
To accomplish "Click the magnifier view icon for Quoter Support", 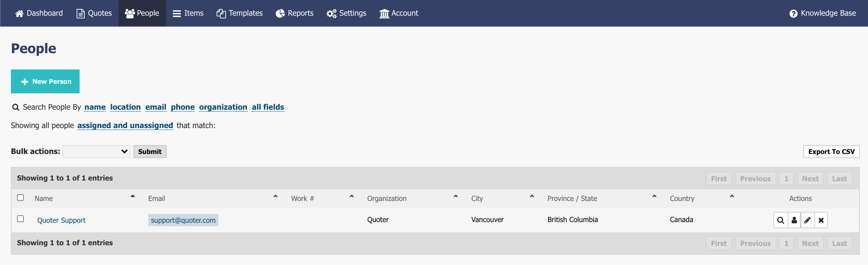I will pos(781,220).
